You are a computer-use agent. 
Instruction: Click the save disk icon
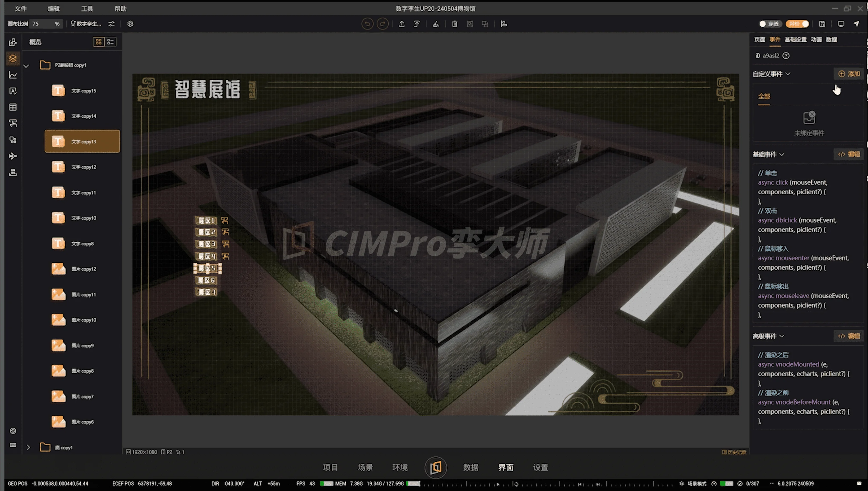[x=822, y=24]
